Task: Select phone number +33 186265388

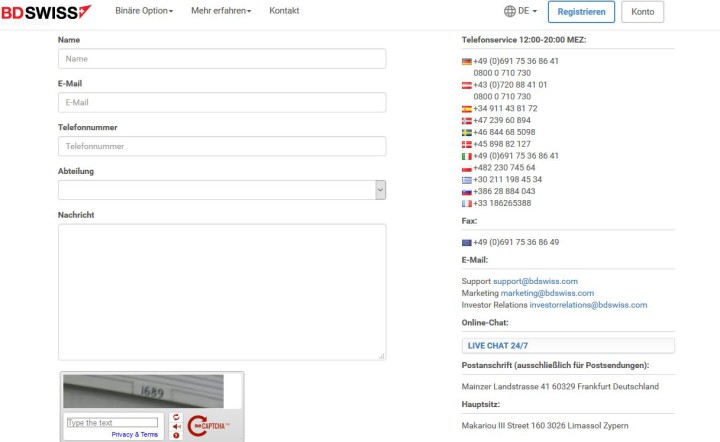Action: (502, 203)
